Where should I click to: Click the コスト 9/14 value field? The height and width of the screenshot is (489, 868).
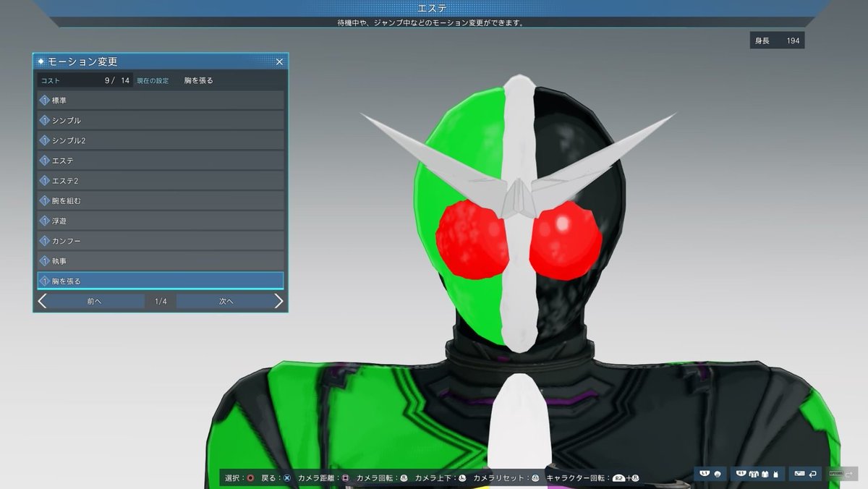(x=85, y=80)
